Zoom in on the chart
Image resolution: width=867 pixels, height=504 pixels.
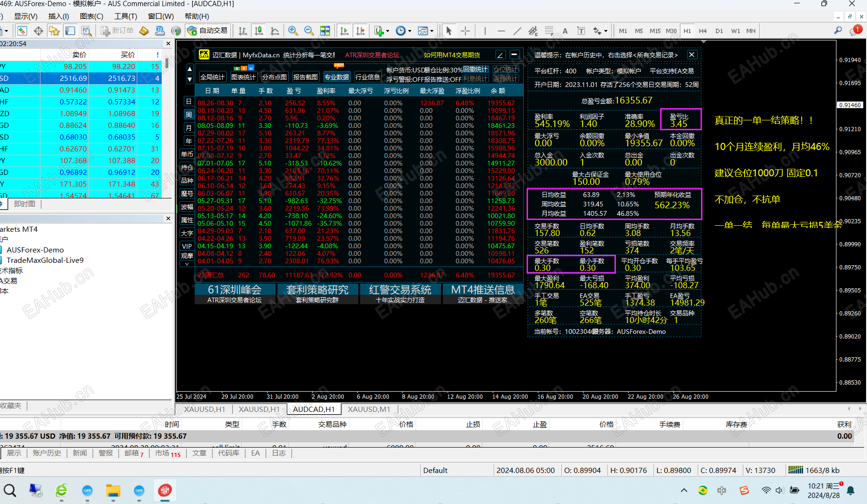coord(293,31)
